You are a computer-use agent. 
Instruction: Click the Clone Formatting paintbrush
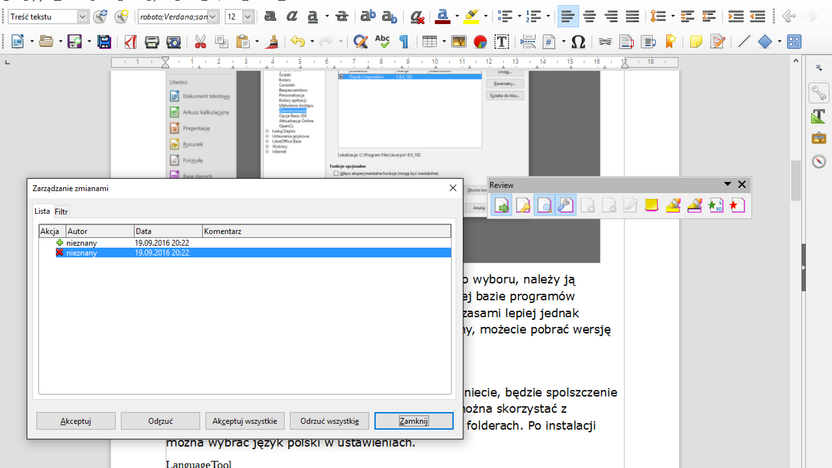point(273,41)
